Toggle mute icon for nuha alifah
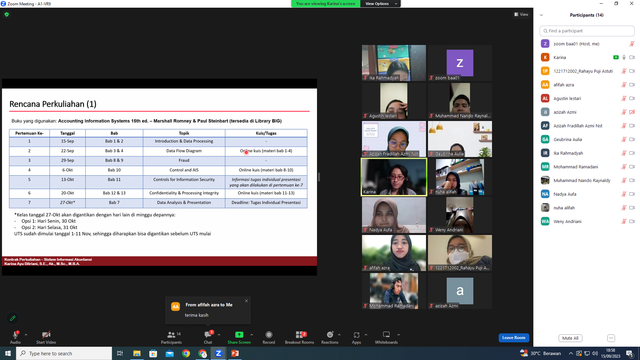 click(624, 208)
